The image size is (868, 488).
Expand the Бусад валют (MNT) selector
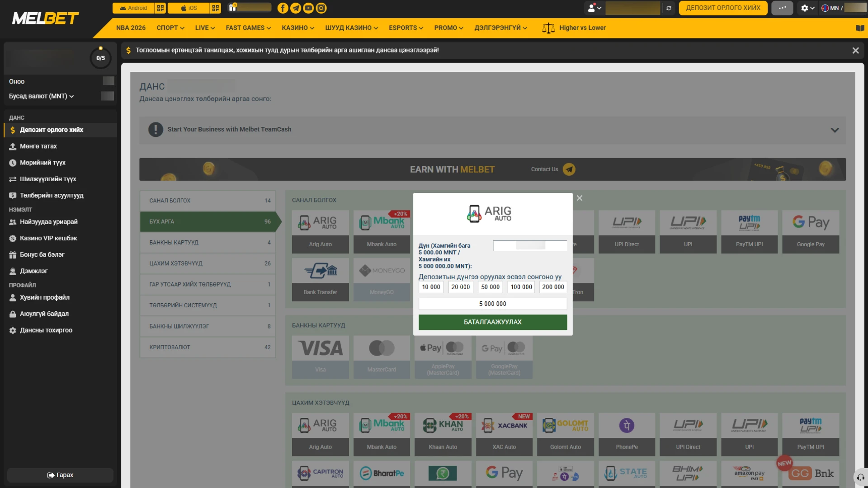pyautogui.click(x=42, y=96)
